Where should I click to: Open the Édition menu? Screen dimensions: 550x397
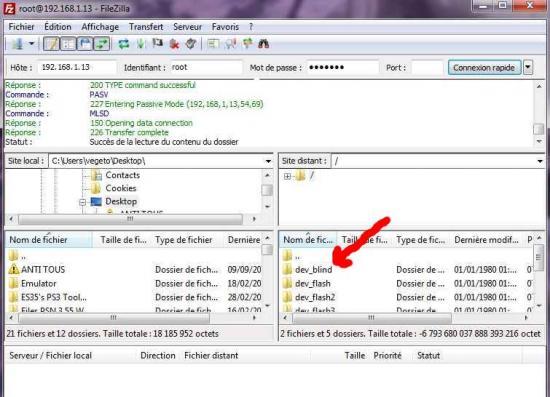[x=58, y=27]
